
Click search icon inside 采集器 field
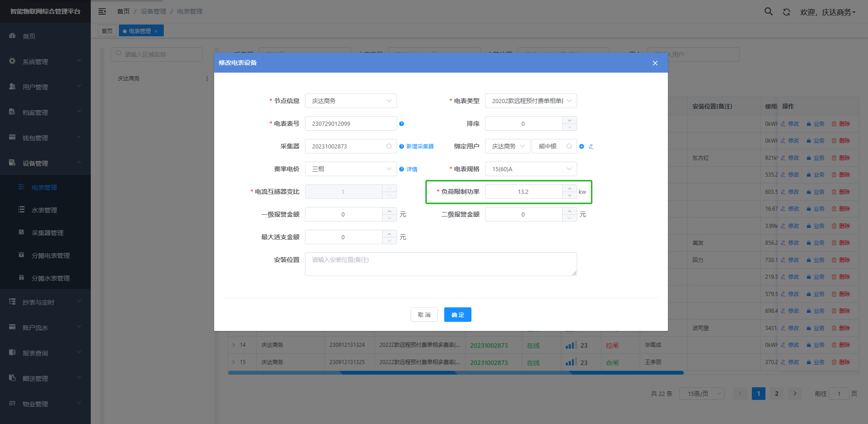coord(389,146)
